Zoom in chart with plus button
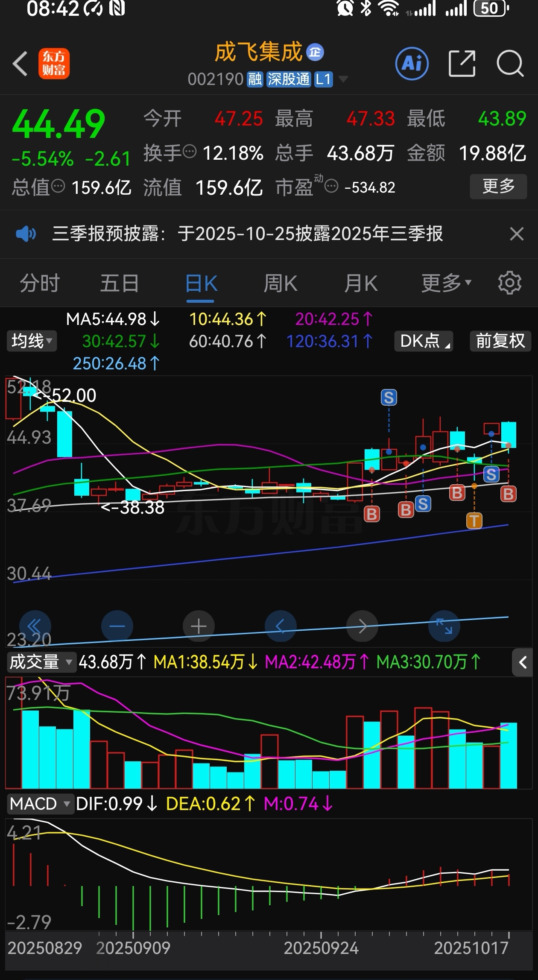538x980 pixels. (x=199, y=626)
